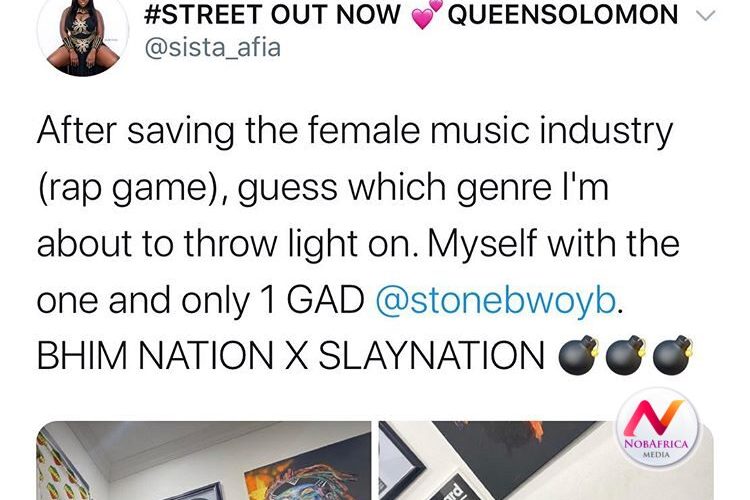Click the colorful painting in left photo
The height and width of the screenshot is (500, 750).
coord(308,476)
